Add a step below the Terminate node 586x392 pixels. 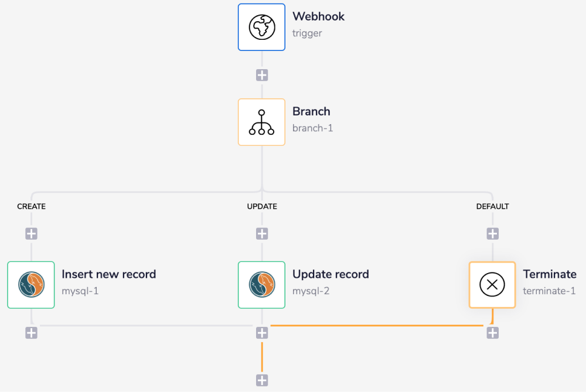pos(492,332)
